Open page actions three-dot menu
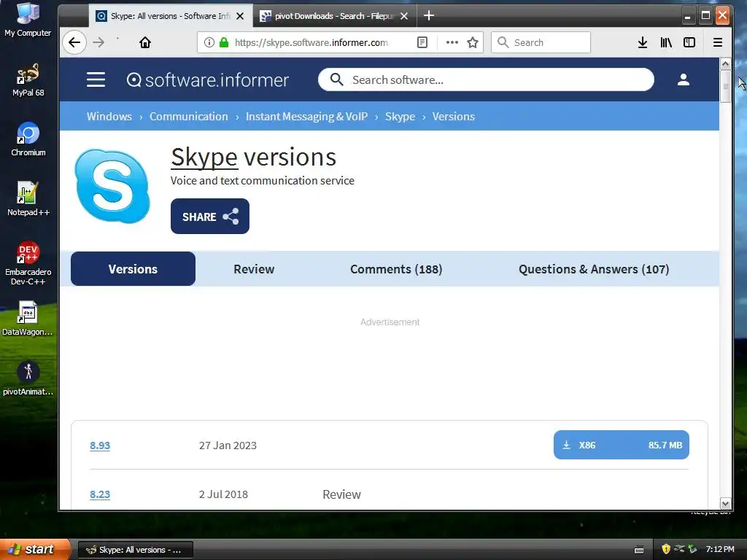747x560 pixels. coord(452,42)
